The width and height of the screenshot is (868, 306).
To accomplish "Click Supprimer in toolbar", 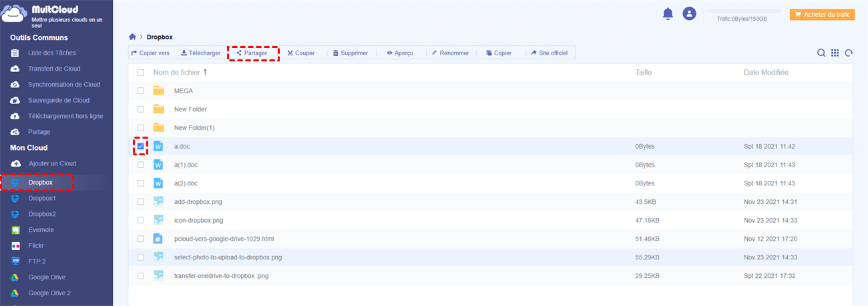I will 351,53.
